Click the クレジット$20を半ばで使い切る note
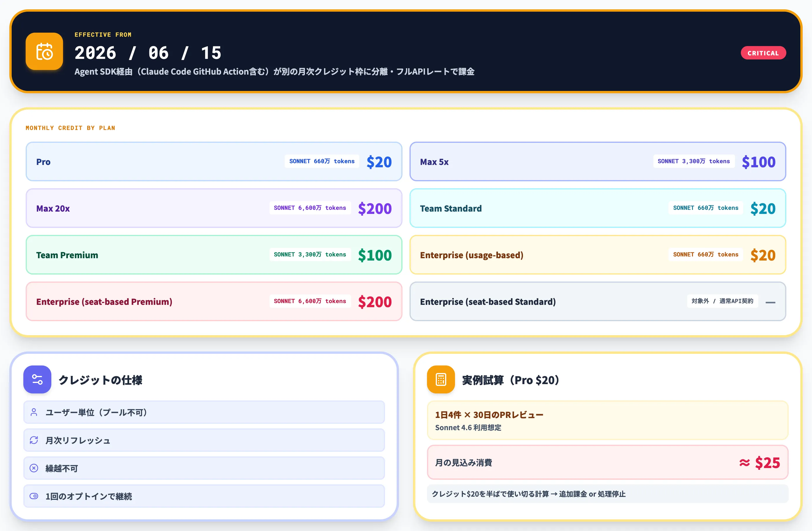Viewport: 812px width, 531px height. click(x=528, y=494)
